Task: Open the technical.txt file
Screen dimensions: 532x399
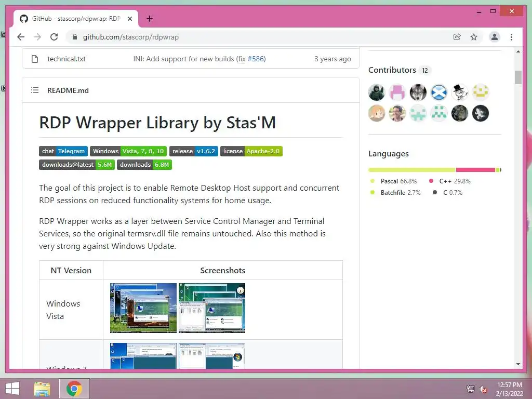Action: [x=66, y=59]
